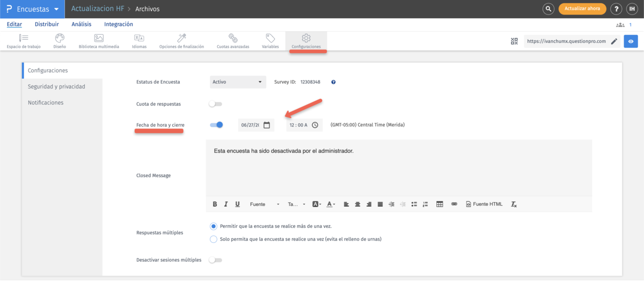644x281 pixels.
Task: Open Estatus de Encuesta Activo dropdown
Action: (x=238, y=82)
